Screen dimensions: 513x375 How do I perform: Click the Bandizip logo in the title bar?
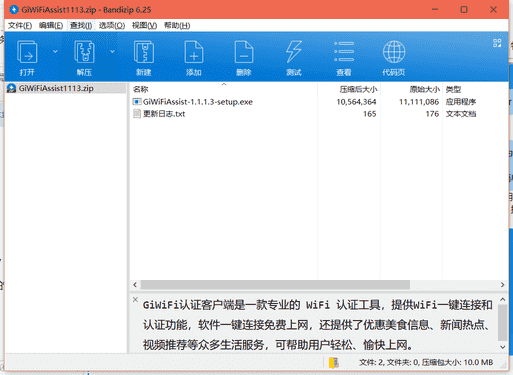(x=14, y=9)
